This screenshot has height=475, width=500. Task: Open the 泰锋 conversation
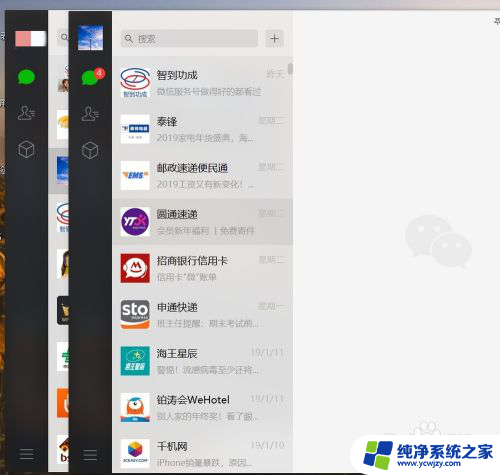pos(202,129)
